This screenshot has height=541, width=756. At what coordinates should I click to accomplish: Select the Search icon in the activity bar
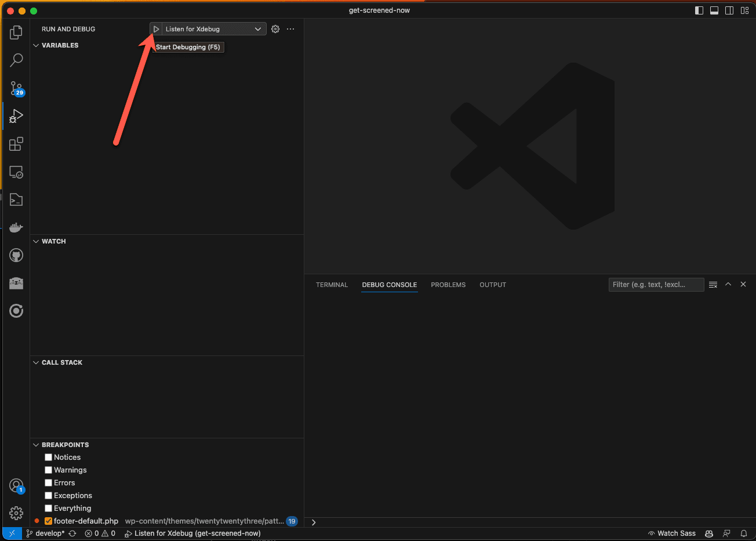[x=16, y=60]
